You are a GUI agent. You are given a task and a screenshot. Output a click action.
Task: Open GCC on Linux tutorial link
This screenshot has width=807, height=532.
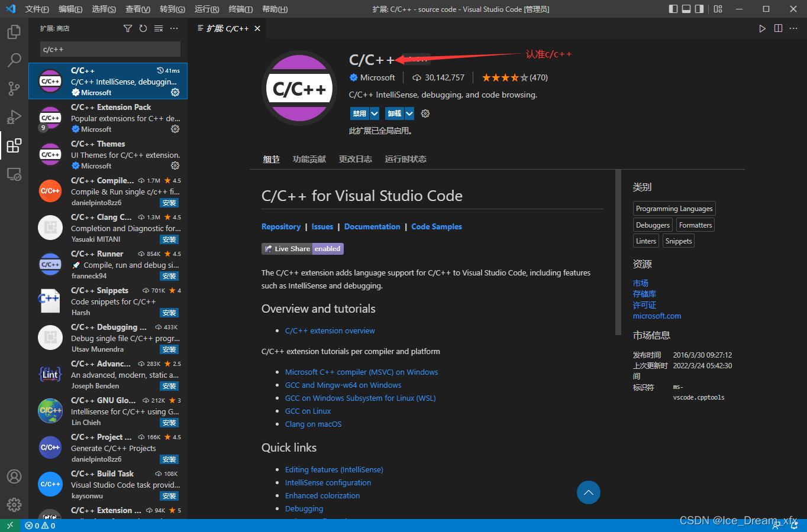[308, 411]
